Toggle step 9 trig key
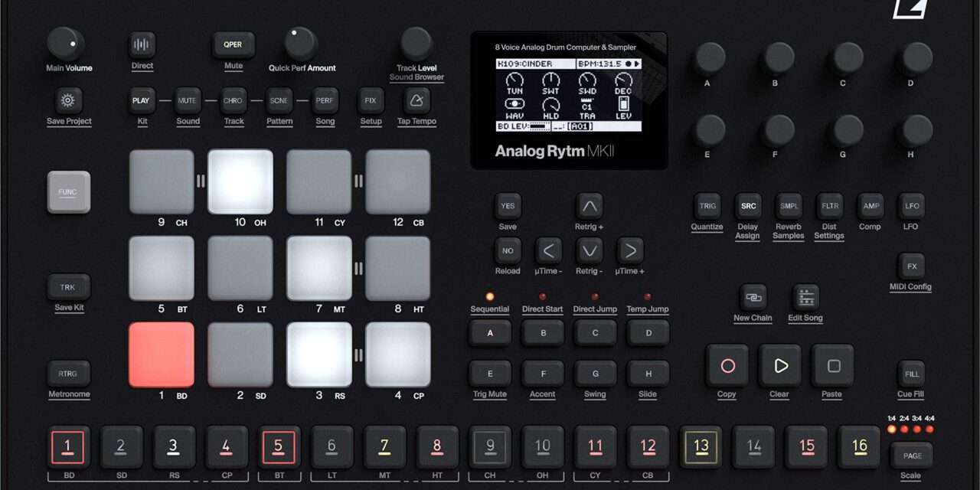980x490 pixels. coord(490,446)
